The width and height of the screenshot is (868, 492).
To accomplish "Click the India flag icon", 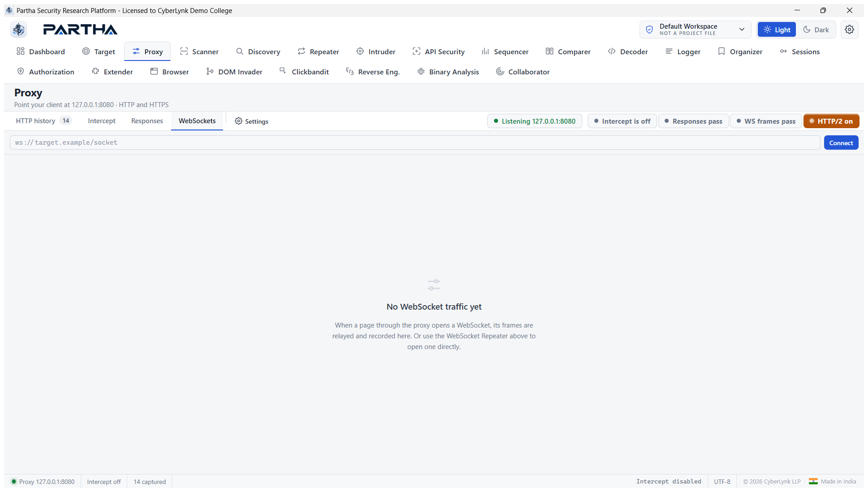I will [x=813, y=482].
